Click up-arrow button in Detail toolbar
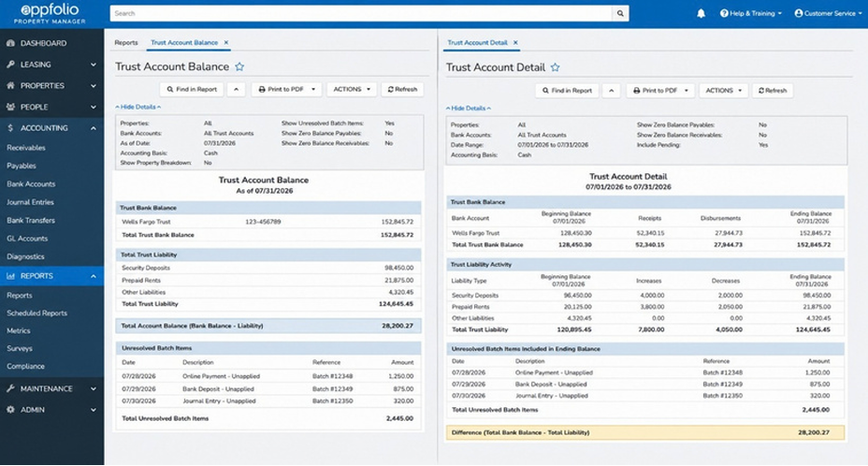This screenshot has width=868, height=466. (611, 91)
